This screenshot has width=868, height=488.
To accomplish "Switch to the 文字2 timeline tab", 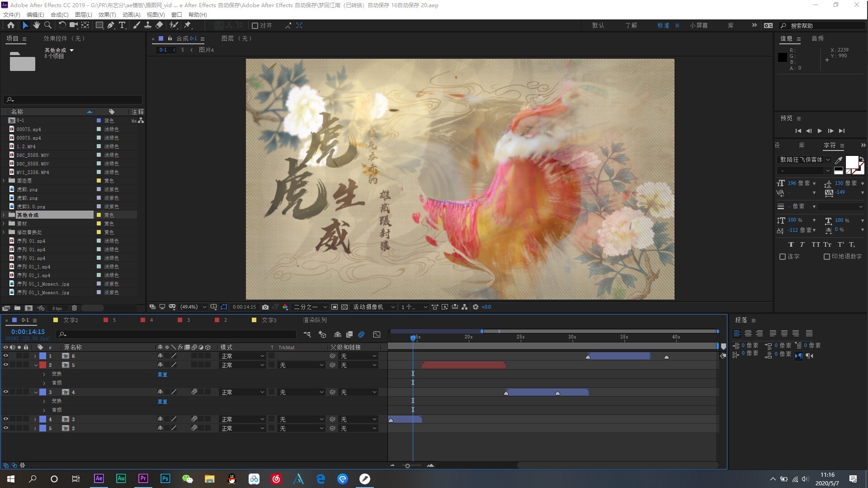I will (x=71, y=320).
